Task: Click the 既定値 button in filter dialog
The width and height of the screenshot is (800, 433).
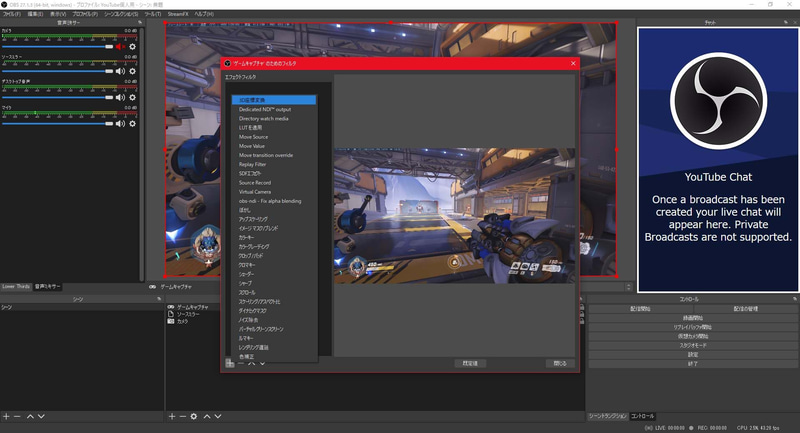Action: coord(470,363)
